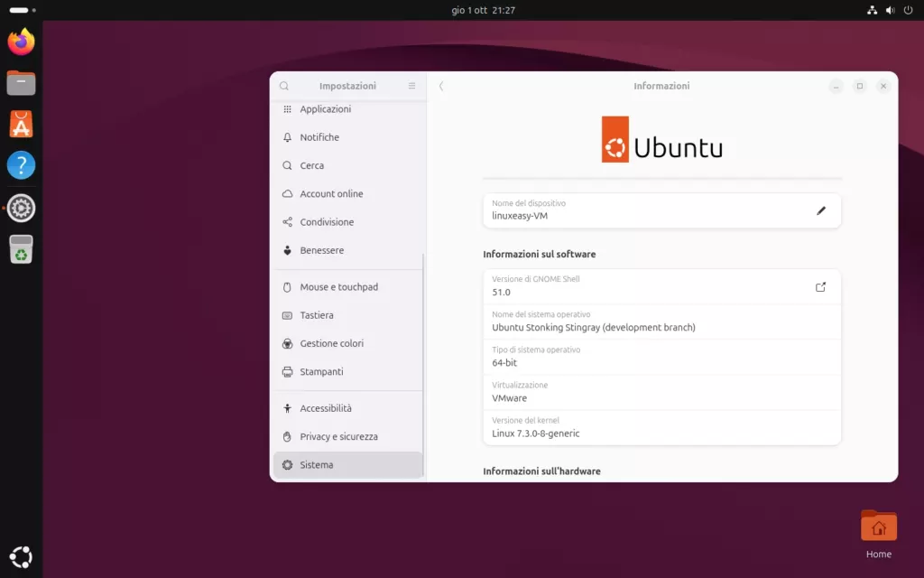The image size is (924, 578).
Task: Open Firefox from the dock
Action: coord(22,42)
